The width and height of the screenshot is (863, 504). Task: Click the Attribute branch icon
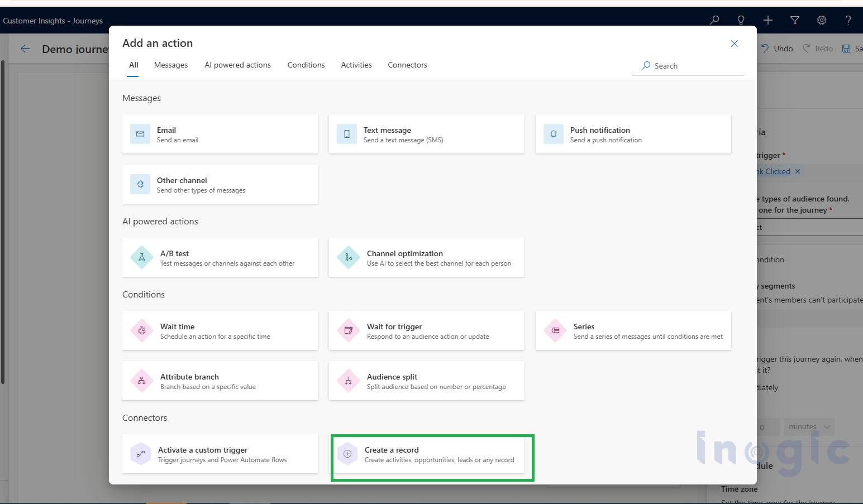[142, 381]
